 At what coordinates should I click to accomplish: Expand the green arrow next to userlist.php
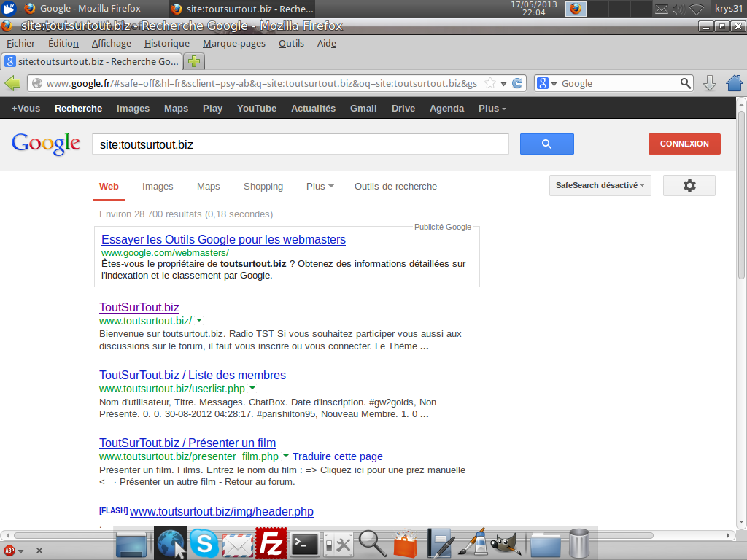(252, 388)
